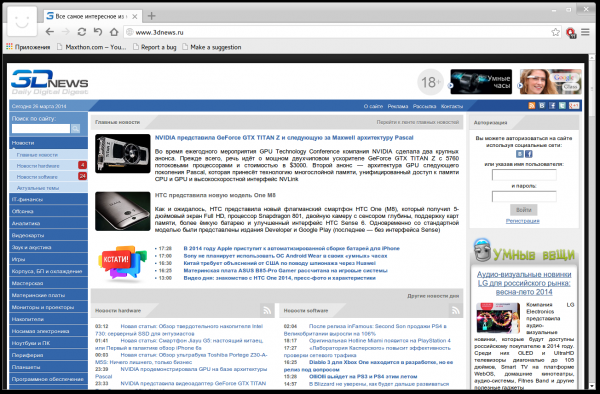Screen dimensions: 600x394
Task: Open RSS feed for Новости software section
Action: pyautogui.click(x=455, y=311)
